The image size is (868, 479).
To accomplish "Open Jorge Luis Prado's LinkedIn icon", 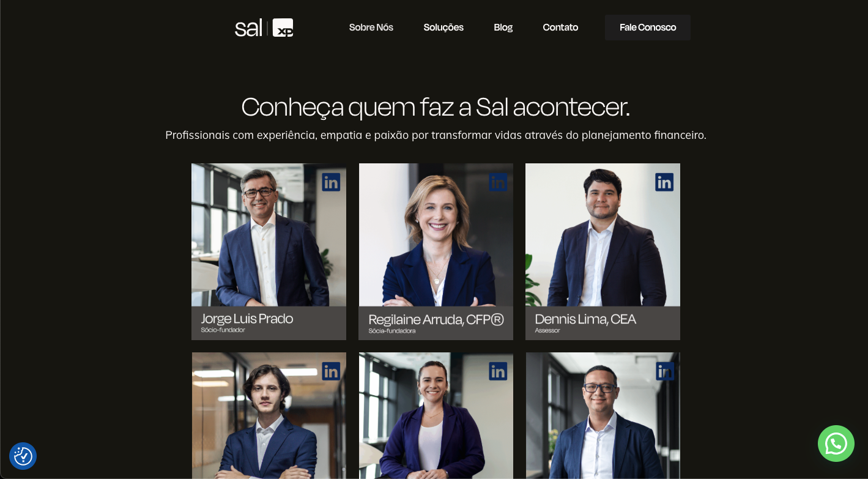I will 331,182.
